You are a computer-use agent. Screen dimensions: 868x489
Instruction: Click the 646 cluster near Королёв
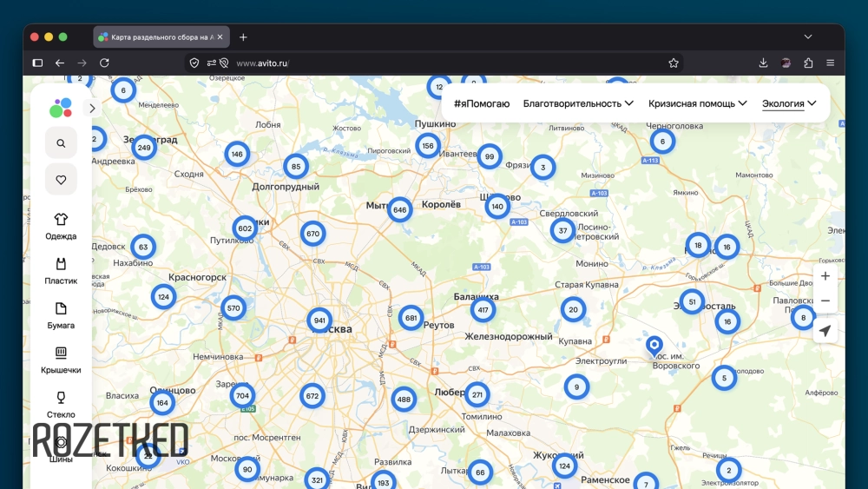(399, 210)
